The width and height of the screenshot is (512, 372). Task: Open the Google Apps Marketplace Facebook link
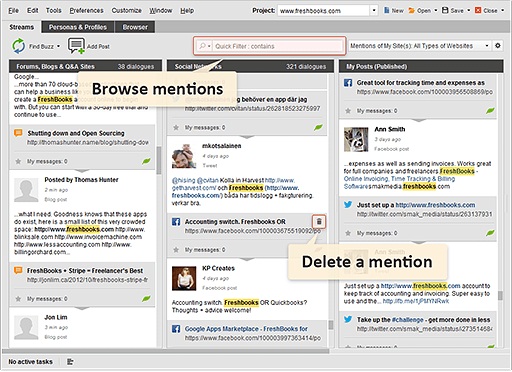click(x=246, y=329)
